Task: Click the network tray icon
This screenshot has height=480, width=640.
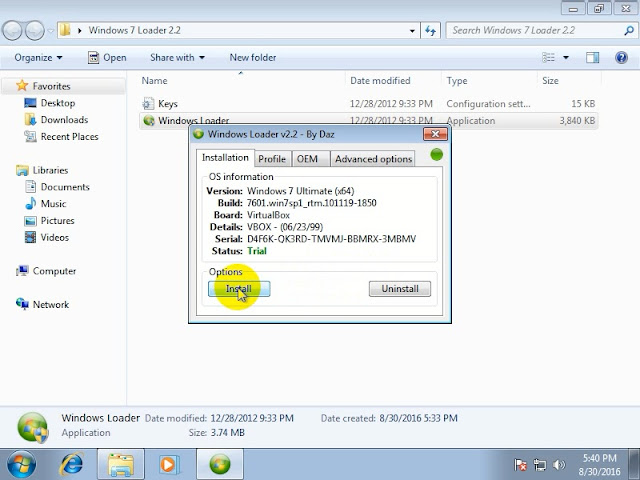Action: [540, 465]
